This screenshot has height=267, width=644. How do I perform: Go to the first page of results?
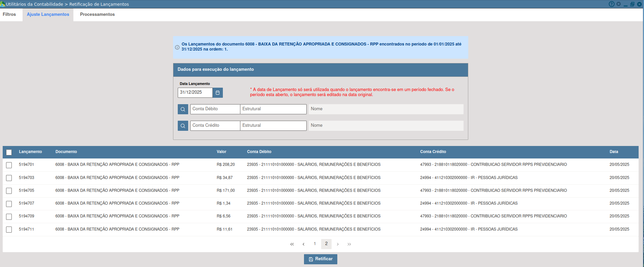pyautogui.click(x=292, y=244)
